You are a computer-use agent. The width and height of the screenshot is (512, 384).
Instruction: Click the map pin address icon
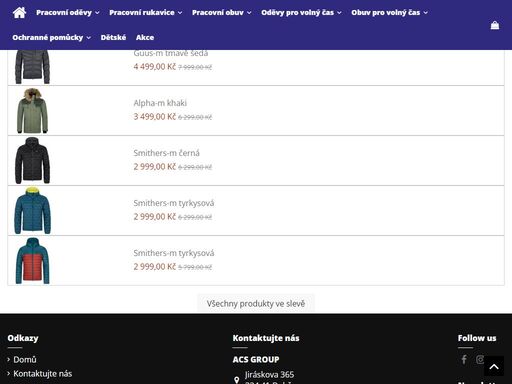237,380
